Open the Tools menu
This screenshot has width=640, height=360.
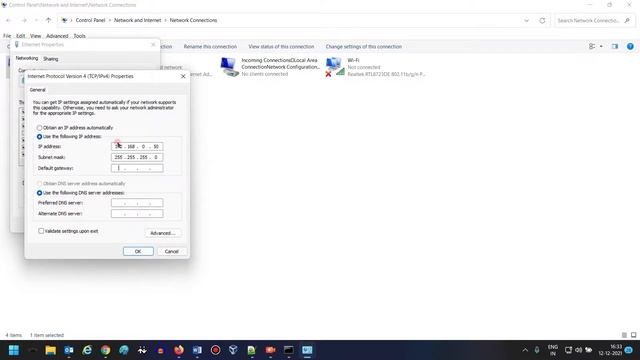click(x=80, y=36)
